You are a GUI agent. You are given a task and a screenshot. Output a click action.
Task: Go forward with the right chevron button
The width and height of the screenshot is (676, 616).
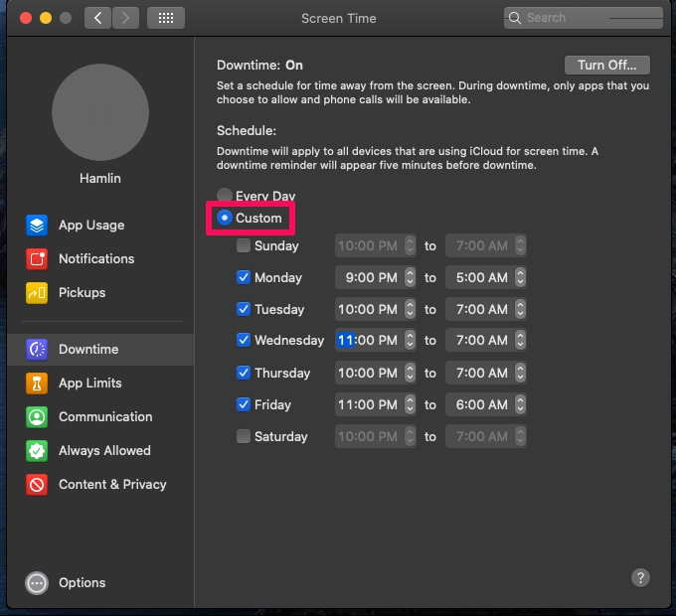(125, 18)
